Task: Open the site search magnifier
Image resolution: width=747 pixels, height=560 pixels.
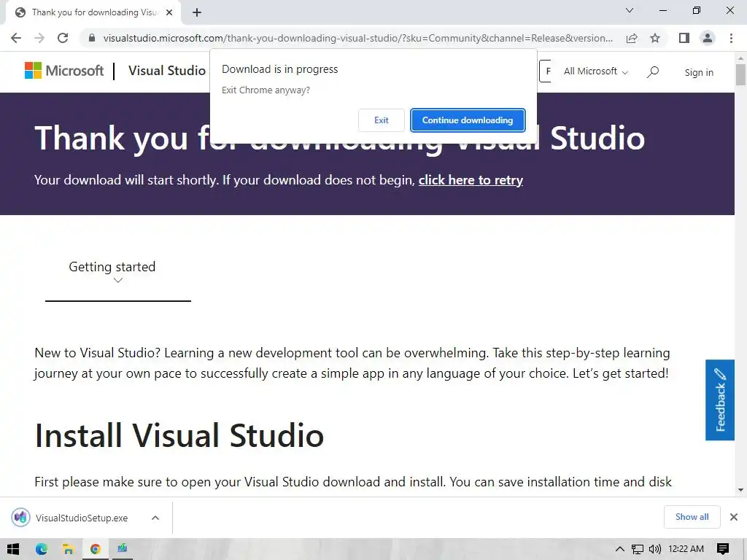Action: (x=653, y=72)
